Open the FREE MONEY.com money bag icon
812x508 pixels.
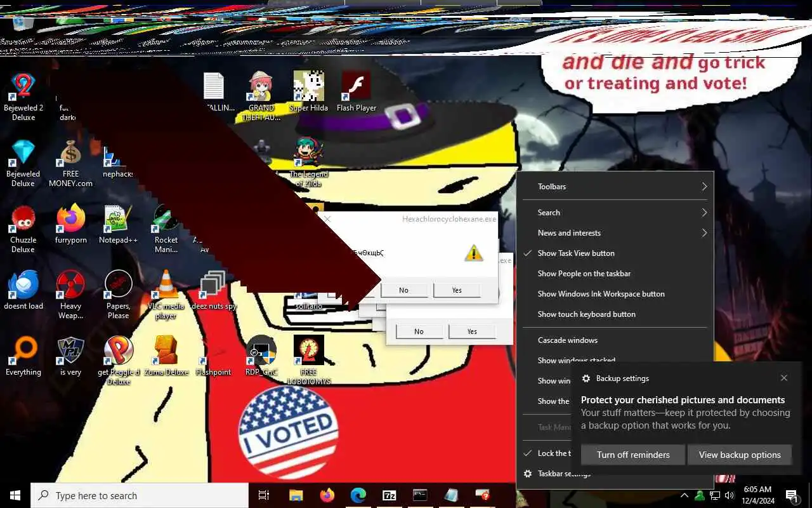point(71,163)
